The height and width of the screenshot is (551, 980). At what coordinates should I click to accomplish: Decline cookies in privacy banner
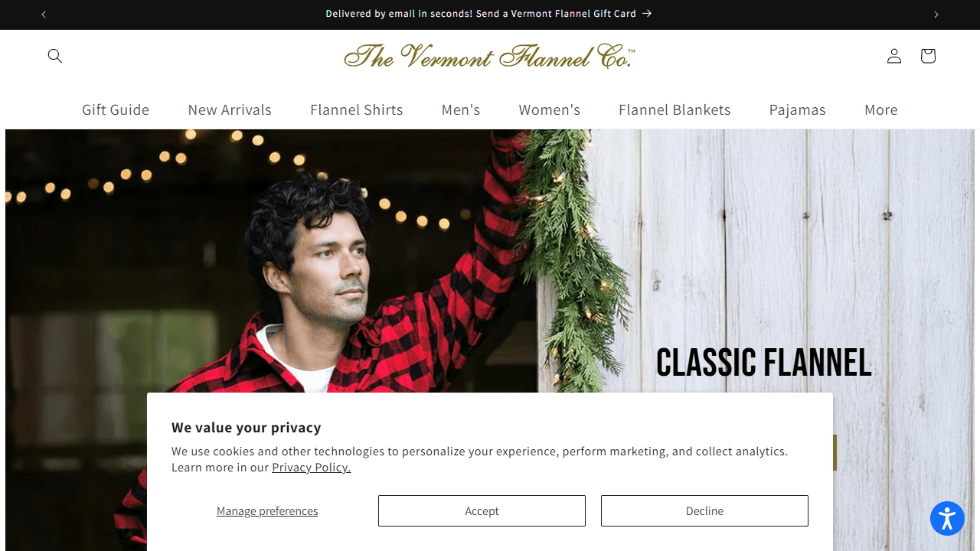(704, 510)
